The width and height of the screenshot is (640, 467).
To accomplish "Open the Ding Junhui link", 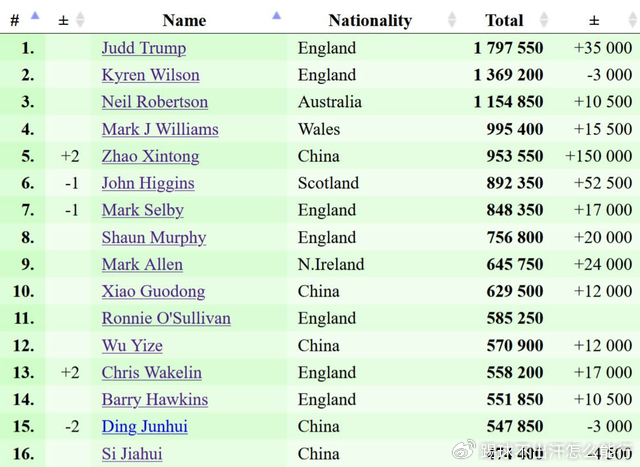I will (144, 426).
